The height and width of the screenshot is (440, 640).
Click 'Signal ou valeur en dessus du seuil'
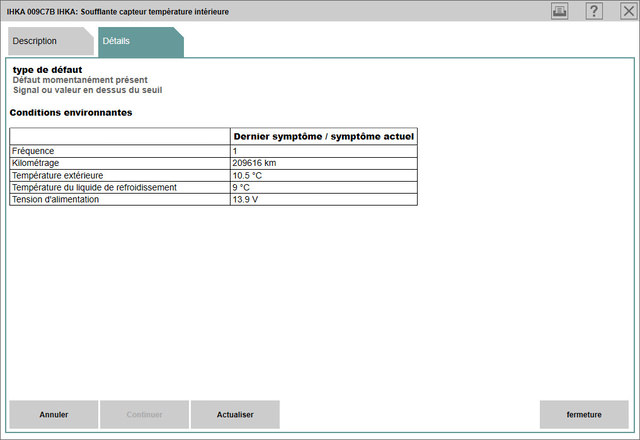click(x=87, y=90)
